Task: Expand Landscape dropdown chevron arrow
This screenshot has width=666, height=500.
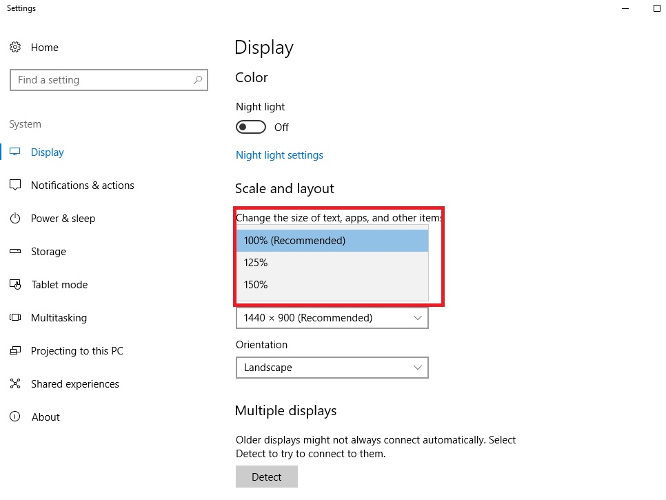Action: [x=418, y=367]
